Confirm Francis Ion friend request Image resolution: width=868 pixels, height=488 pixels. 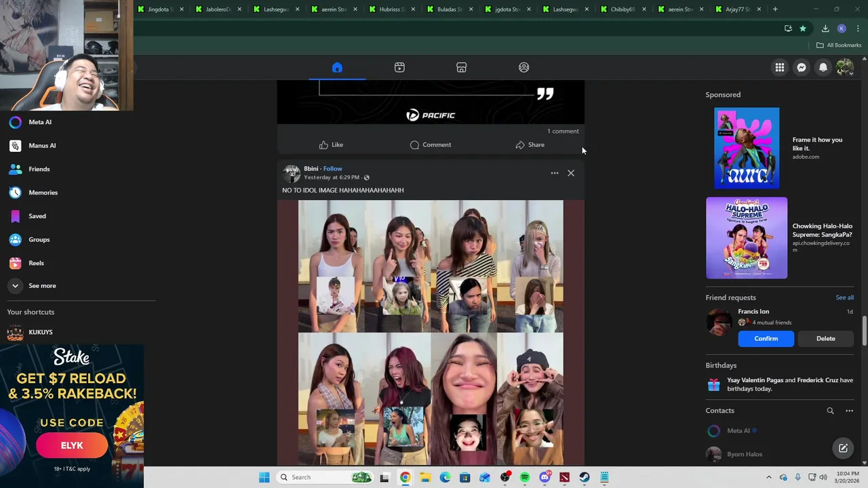(766, 338)
